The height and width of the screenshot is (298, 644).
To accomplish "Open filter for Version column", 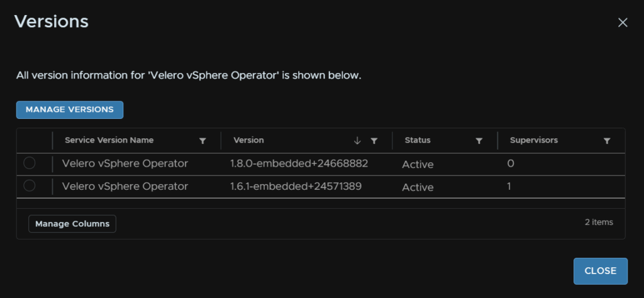I will 374,141.
